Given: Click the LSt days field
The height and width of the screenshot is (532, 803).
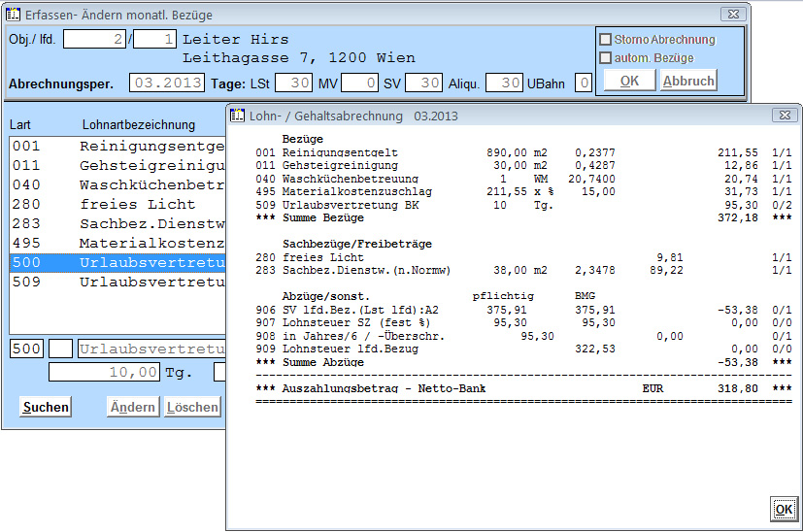Looking at the screenshot, I should (293, 83).
